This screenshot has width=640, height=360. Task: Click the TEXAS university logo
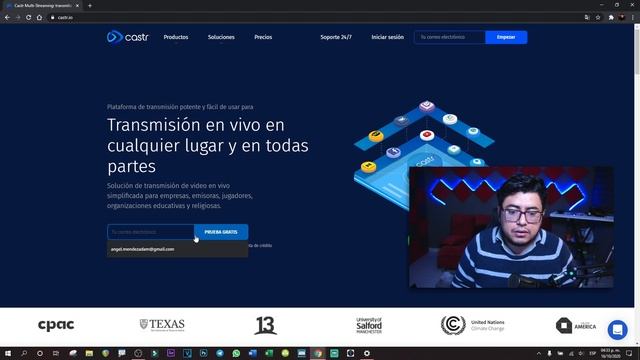(162, 325)
